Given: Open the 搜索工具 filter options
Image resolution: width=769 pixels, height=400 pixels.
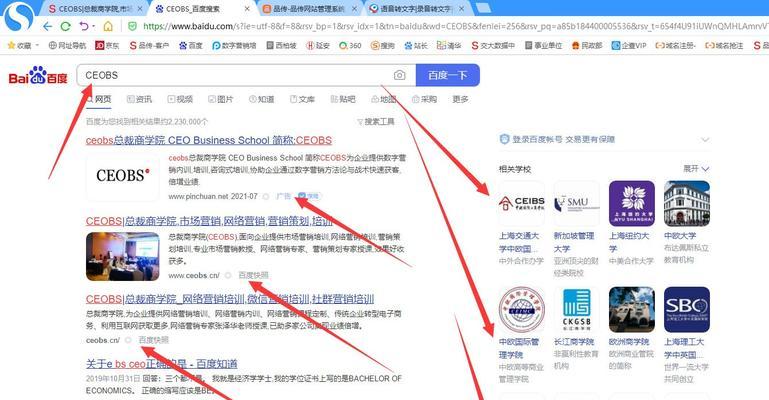Looking at the screenshot, I should click(x=376, y=122).
